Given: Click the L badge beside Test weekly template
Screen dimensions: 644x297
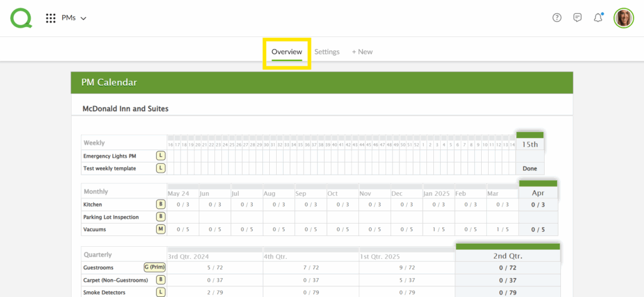Looking at the screenshot, I should pos(160,168).
